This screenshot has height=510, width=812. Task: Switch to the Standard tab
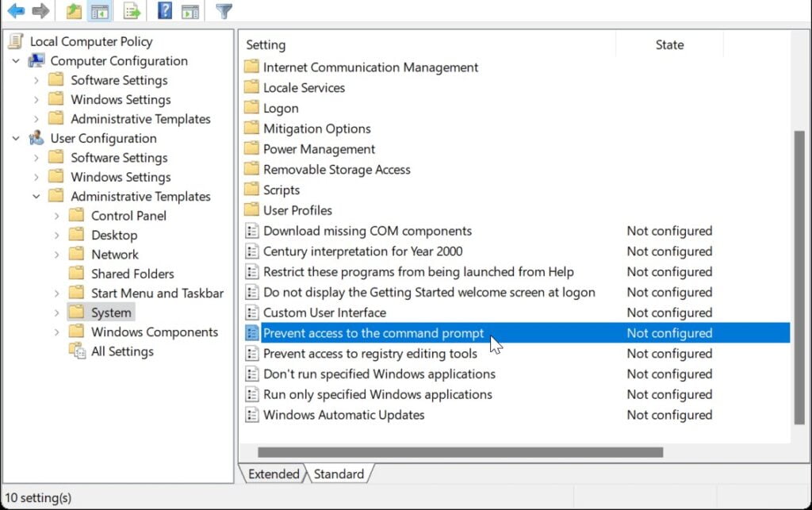[339, 474]
